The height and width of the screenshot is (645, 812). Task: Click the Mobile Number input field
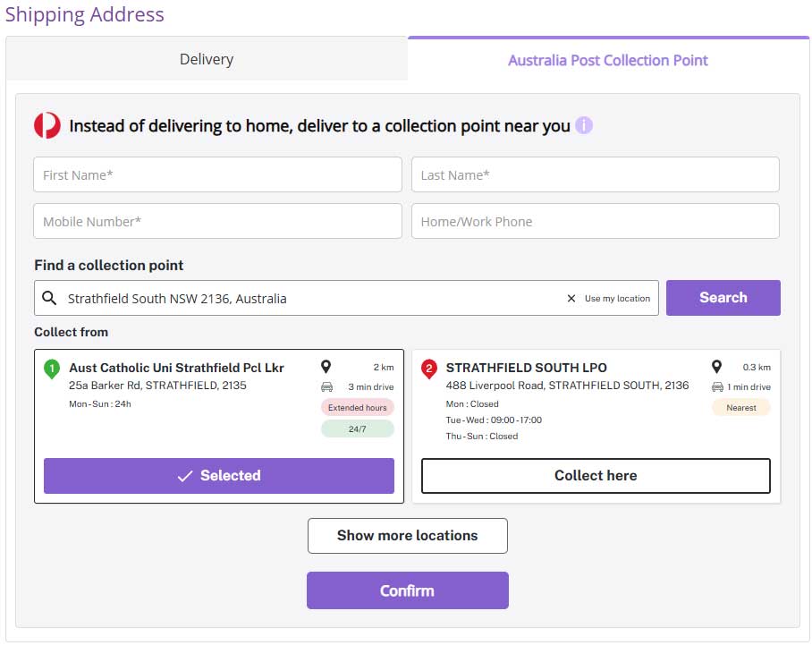click(x=217, y=221)
